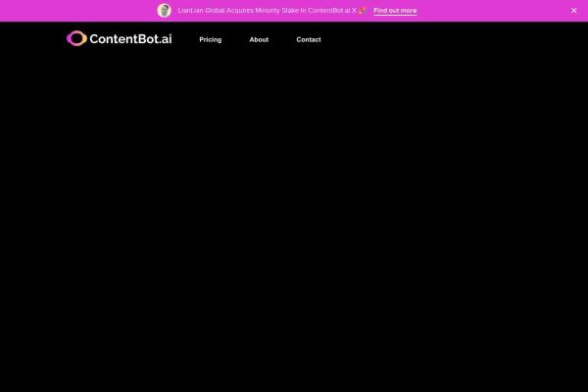Click the pink banner background left of avatar
Viewport: 588px width, 392px height.
78,11
